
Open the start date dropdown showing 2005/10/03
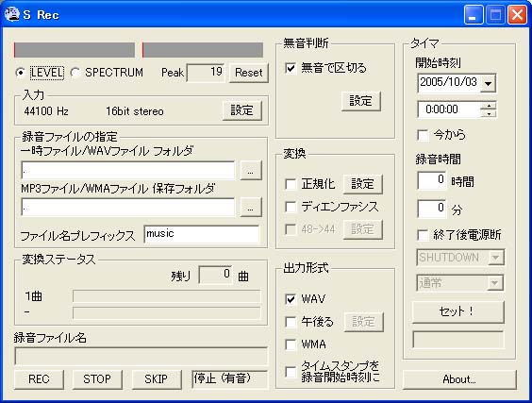(488, 83)
